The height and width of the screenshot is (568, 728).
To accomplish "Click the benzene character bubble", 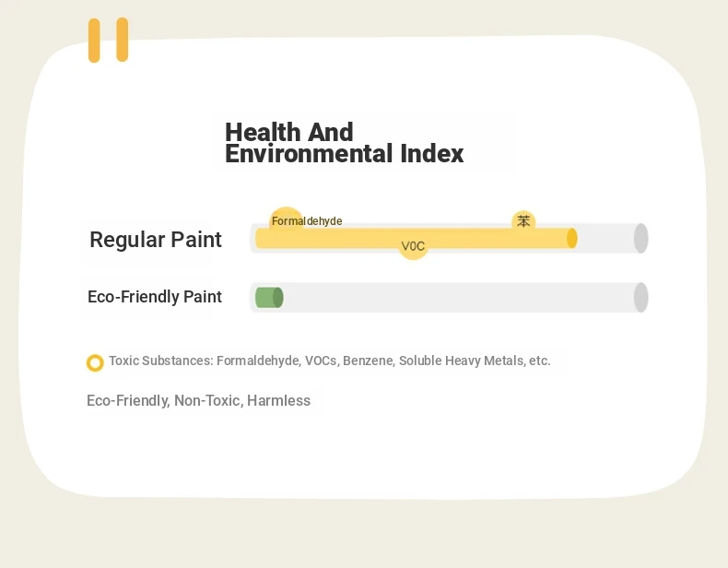I will coord(523,221).
